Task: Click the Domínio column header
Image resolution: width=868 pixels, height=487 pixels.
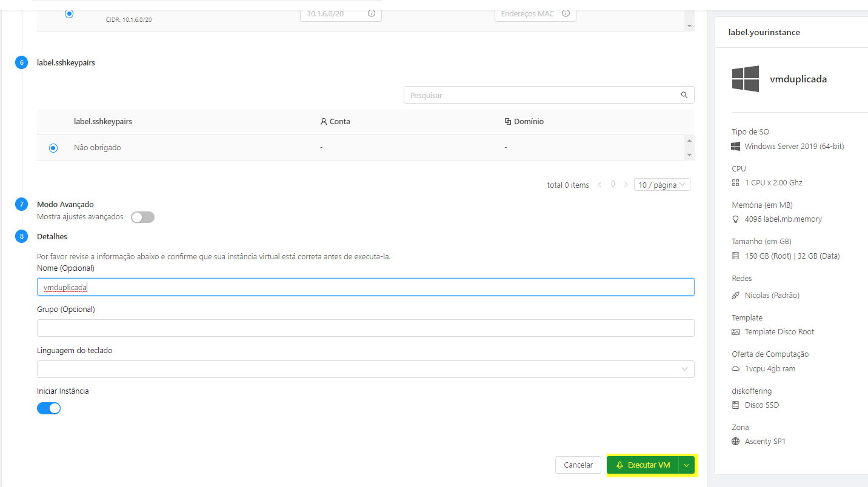Action: pyautogui.click(x=524, y=121)
